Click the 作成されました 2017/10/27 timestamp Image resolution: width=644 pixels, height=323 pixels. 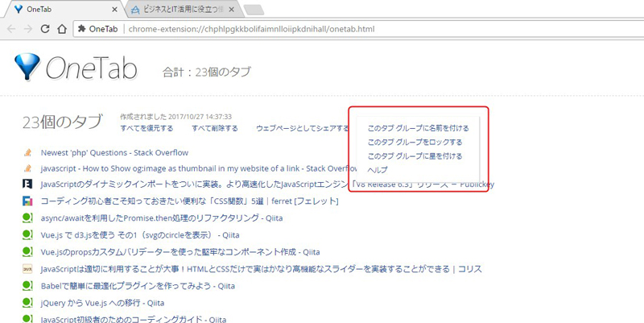coord(175,117)
